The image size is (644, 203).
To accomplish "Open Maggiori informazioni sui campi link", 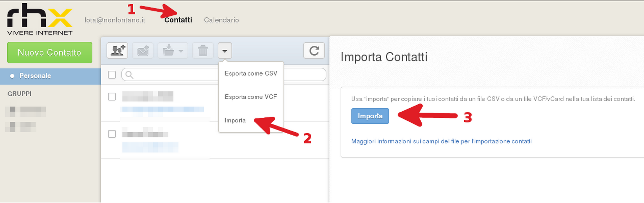I will point(441,141).
